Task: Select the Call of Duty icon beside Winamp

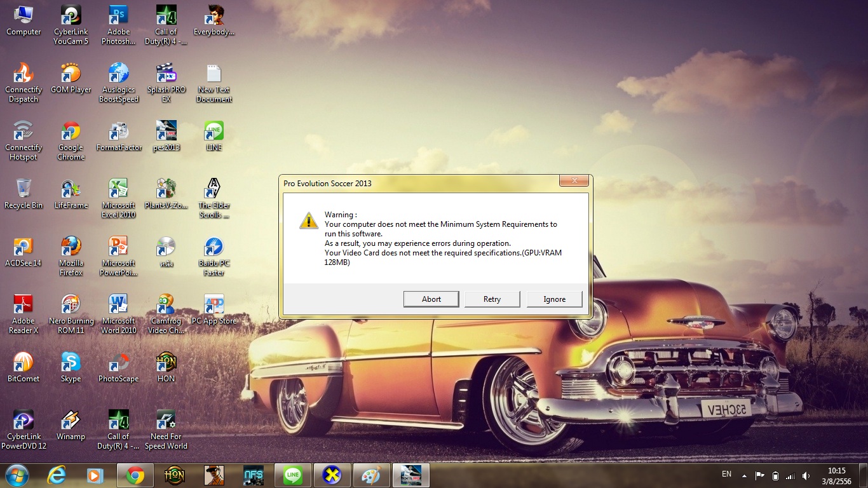Action: 119,430
